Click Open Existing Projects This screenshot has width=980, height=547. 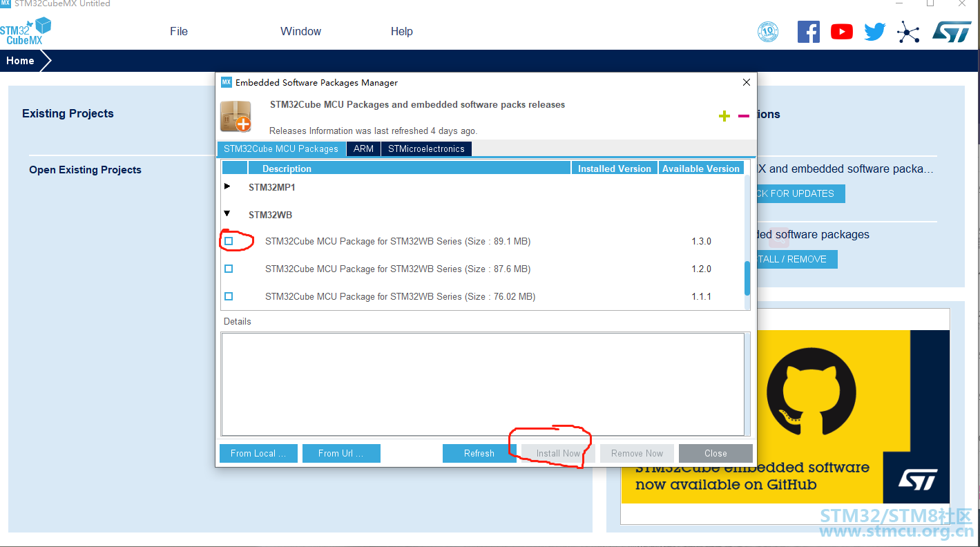85,170
